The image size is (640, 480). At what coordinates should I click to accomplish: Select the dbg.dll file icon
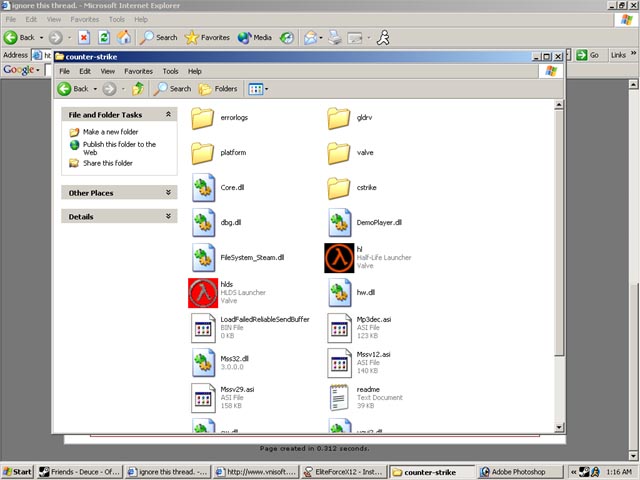click(203, 223)
